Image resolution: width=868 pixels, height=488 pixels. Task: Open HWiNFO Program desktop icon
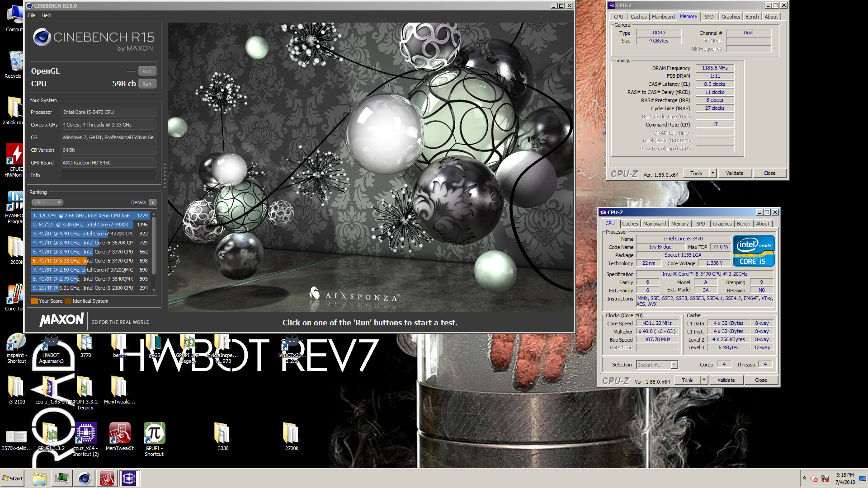click(14, 207)
